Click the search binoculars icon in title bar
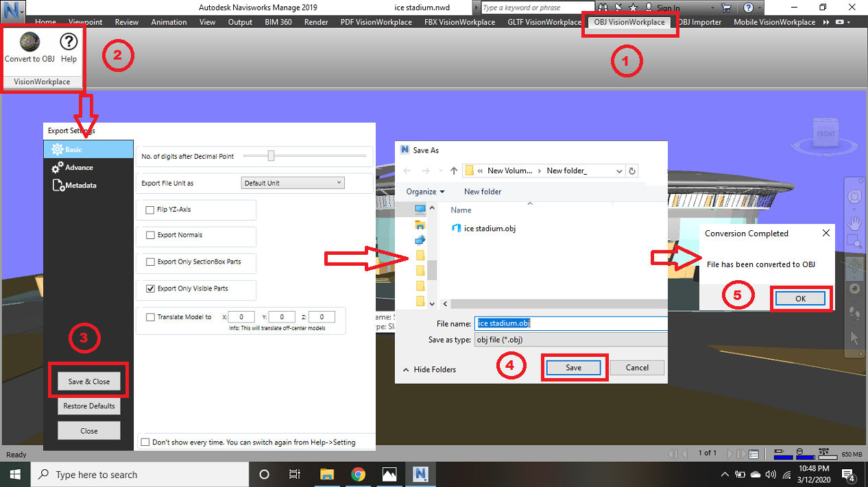This screenshot has height=487, width=868. (x=603, y=8)
